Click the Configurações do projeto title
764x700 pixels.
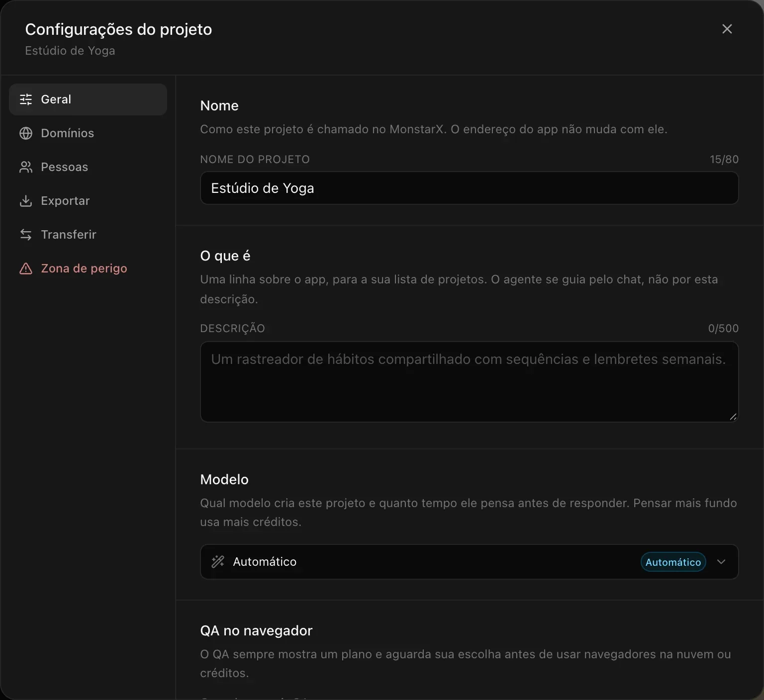(118, 30)
